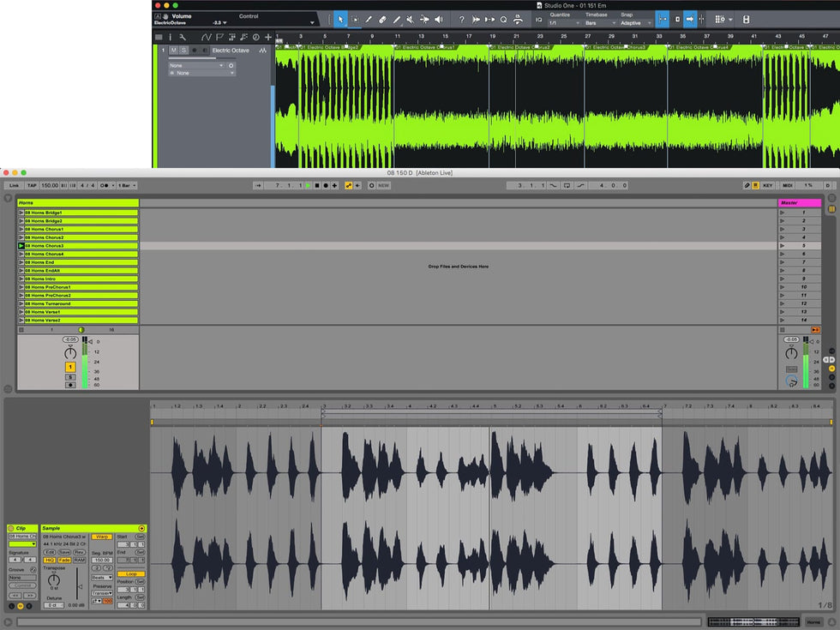The image size is (840, 630).
Task: Open the Beats warp mode dropdown
Action: tap(102, 577)
